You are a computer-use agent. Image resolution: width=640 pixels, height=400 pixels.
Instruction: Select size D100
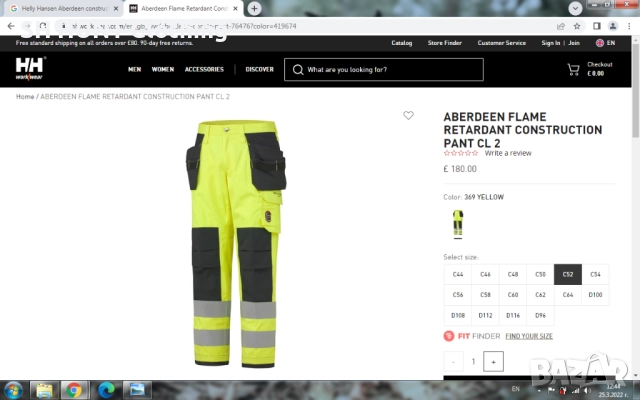(x=596, y=295)
